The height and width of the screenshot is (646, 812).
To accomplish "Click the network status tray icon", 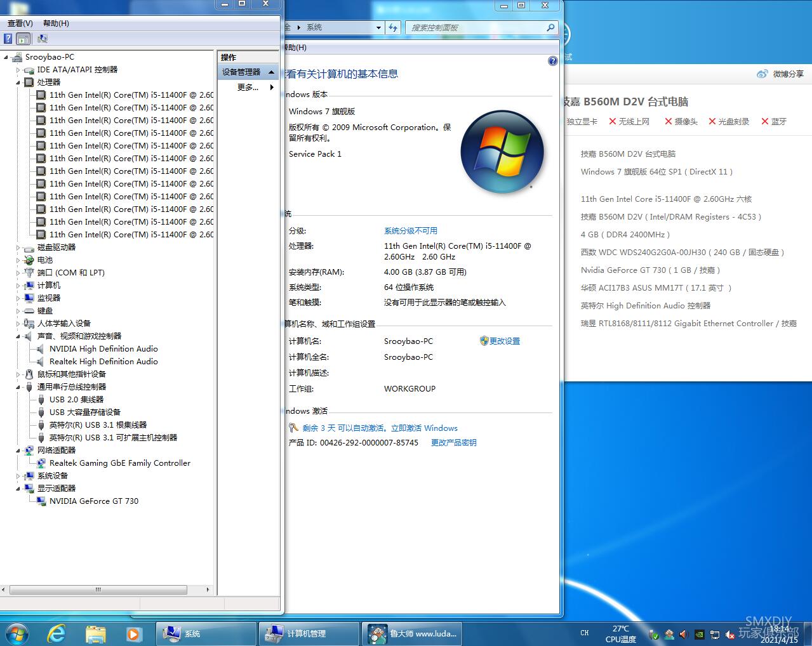I will click(715, 635).
